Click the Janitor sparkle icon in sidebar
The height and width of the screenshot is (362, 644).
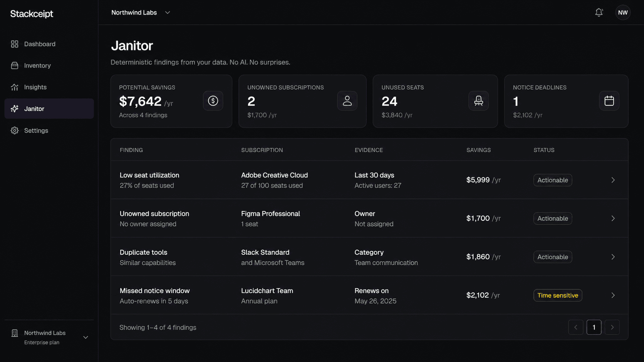pos(15,108)
